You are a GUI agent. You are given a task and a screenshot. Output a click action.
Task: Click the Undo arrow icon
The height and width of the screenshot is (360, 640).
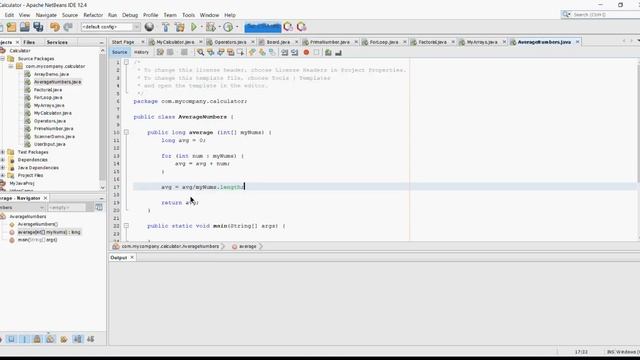pyautogui.click(x=55, y=27)
